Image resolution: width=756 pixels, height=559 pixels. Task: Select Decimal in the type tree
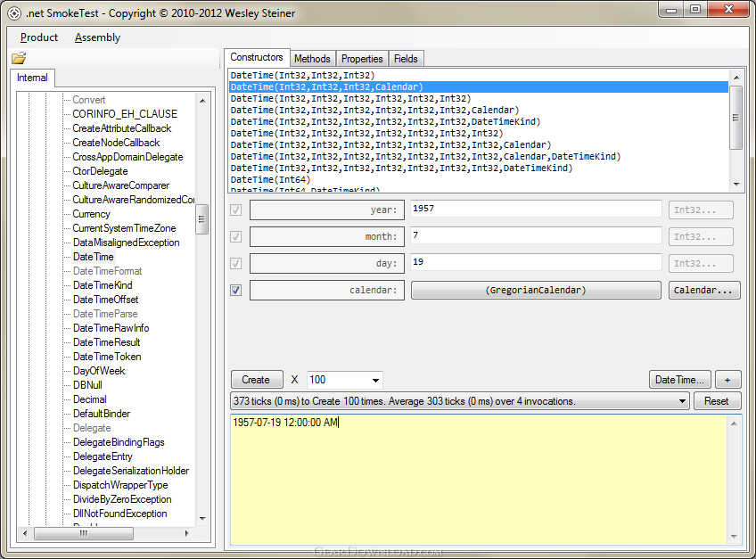[90, 399]
